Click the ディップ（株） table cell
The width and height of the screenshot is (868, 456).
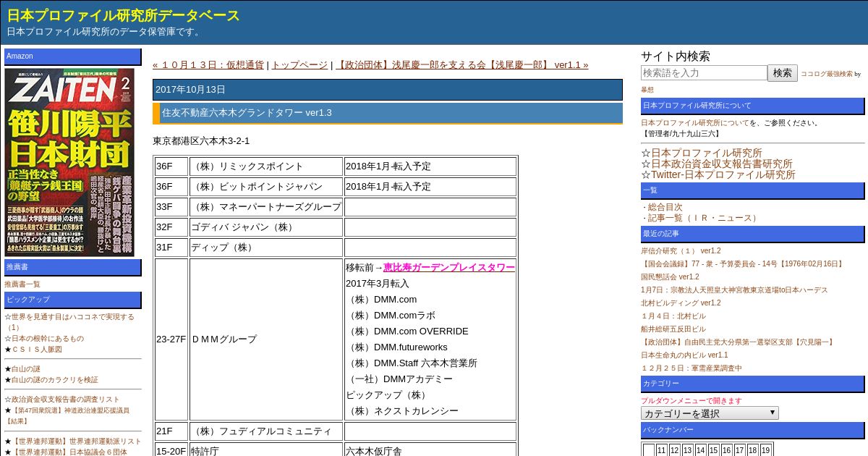(x=266, y=248)
